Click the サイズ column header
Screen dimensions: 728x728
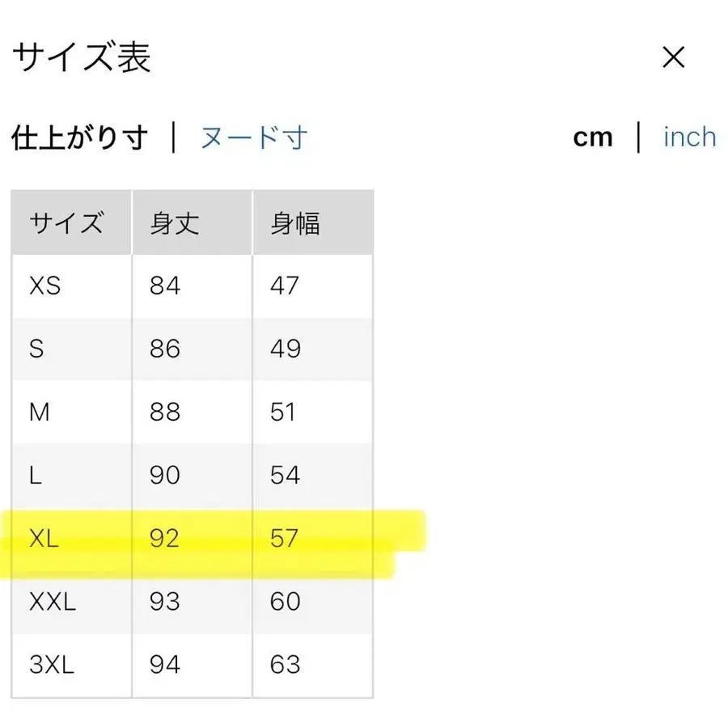(x=68, y=222)
